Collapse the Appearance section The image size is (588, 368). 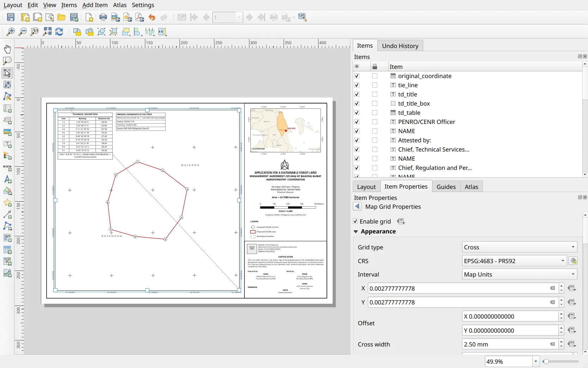tap(356, 232)
